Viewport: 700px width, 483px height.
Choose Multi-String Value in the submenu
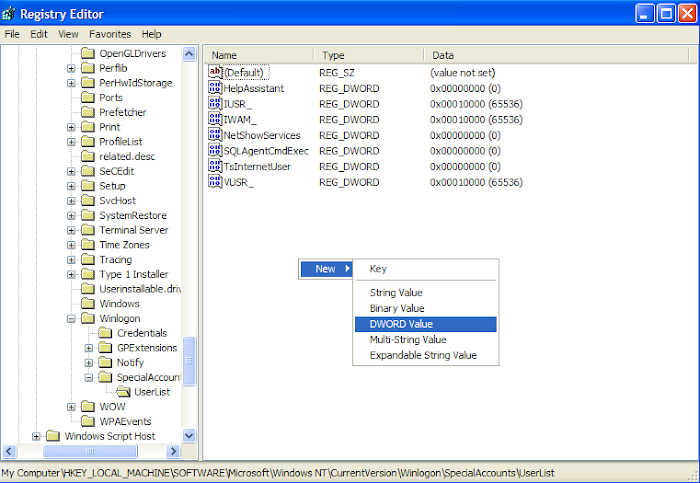pos(425,340)
